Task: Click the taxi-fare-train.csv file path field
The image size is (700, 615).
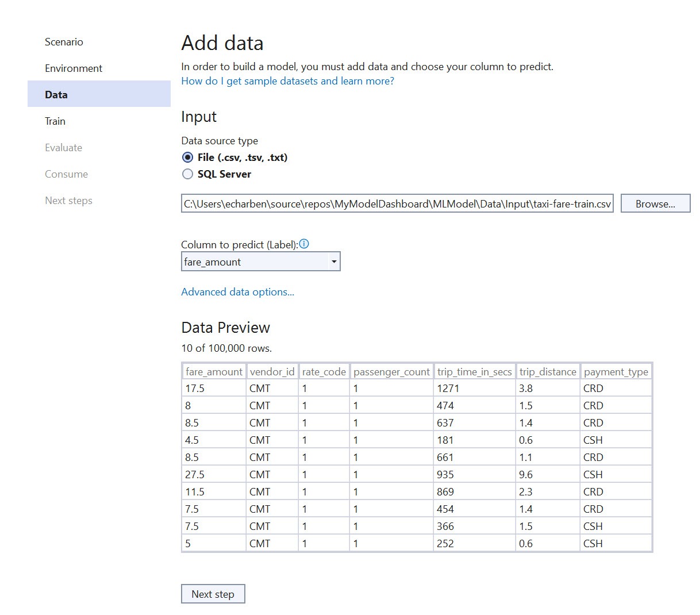Action: click(x=397, y=203)
